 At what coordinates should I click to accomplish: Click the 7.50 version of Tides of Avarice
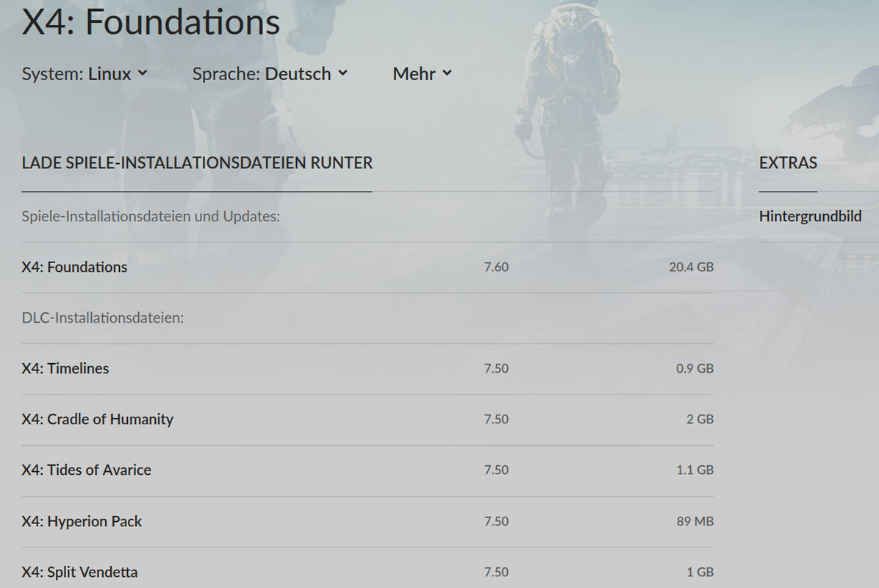496,470
